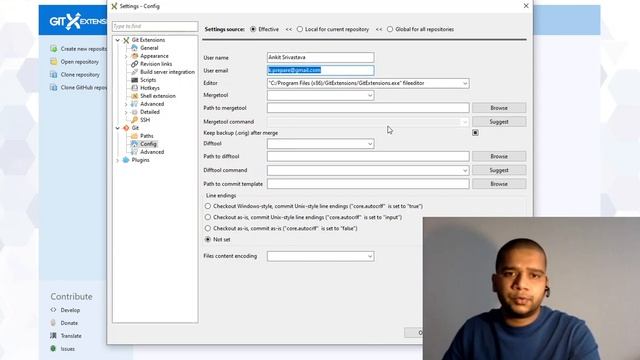This screenshot has height=360, width=640.
Task: Click the SSH key icon
Action: [x=134, y=120]
